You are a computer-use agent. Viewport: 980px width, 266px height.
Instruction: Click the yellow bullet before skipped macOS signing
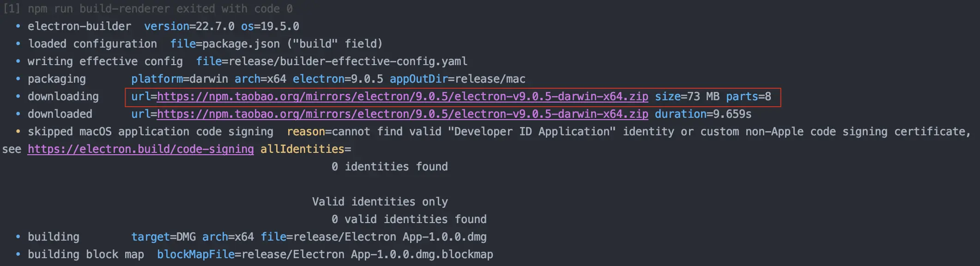click(x=18, y=132)
